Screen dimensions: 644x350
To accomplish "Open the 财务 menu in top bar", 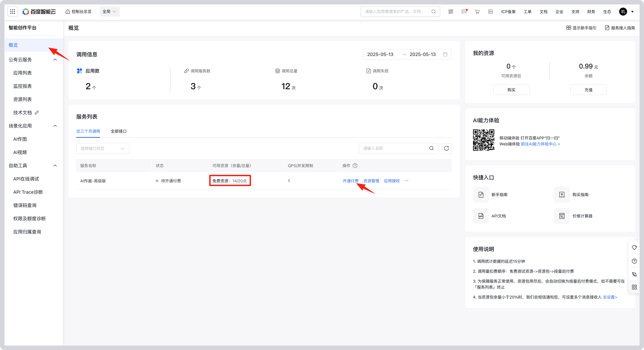I will (x=591, y=11).
